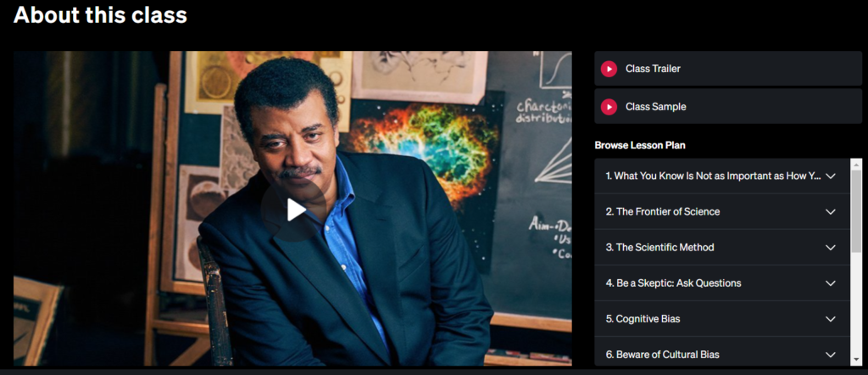Select lesson 6 Beware of Cultural Bias
The image size is (868, 375).
663,355
